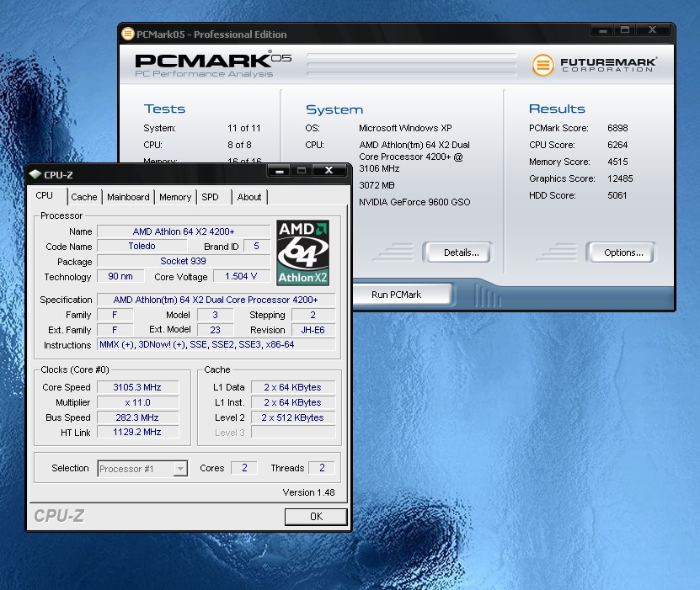
Task: Click the Version 1.48 label in CPU-Z
Action: [308, 492]
